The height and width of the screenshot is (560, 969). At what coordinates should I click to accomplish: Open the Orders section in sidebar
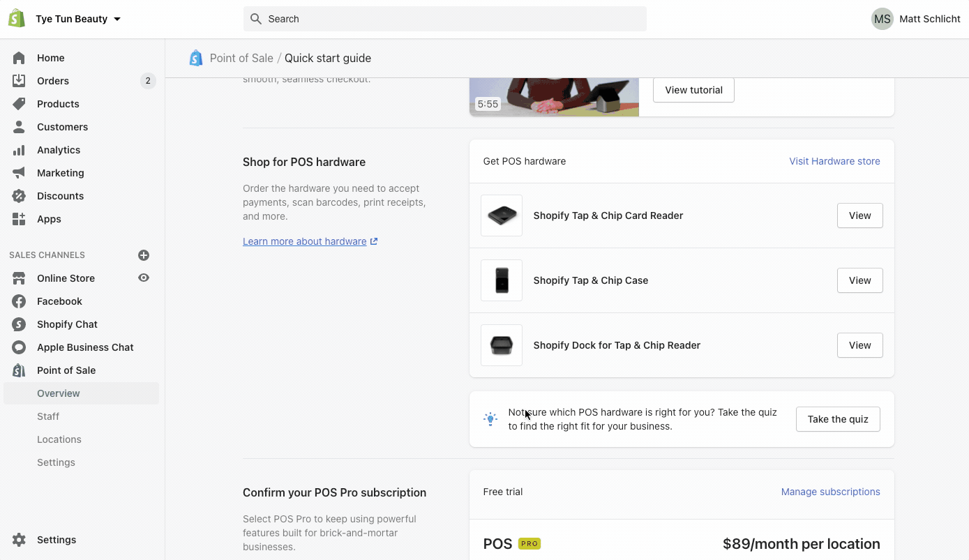(x=52, y=80)
